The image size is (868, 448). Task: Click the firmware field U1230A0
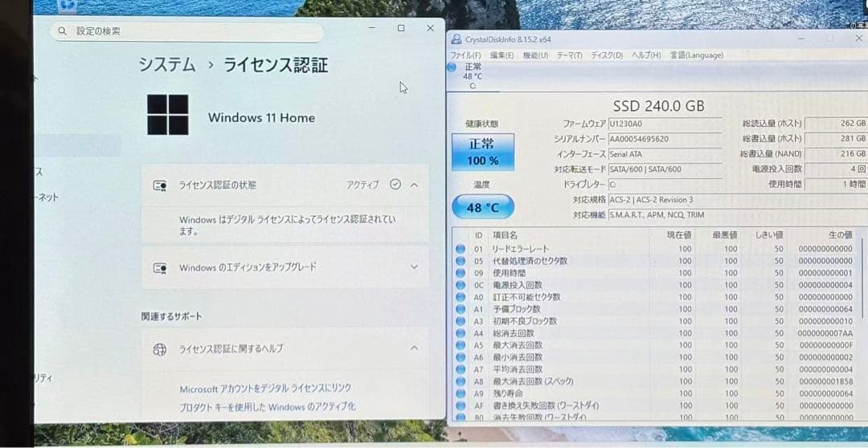tap(665, 124)
